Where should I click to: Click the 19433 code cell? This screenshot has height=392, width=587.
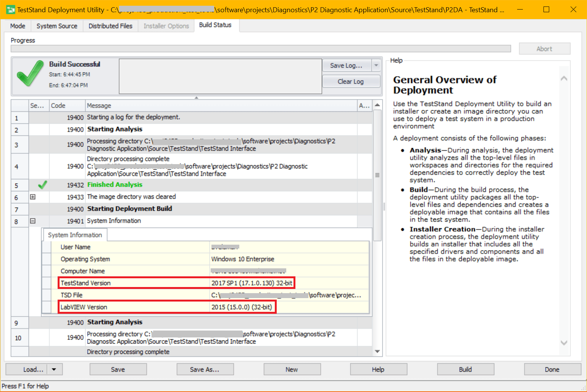pyautogui.click(x=67, y=197)
